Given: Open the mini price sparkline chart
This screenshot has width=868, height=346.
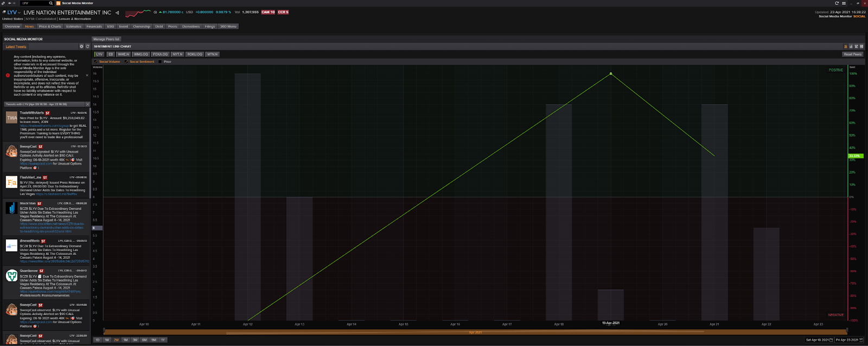Looking at the screenshot, I should [138, 12].
